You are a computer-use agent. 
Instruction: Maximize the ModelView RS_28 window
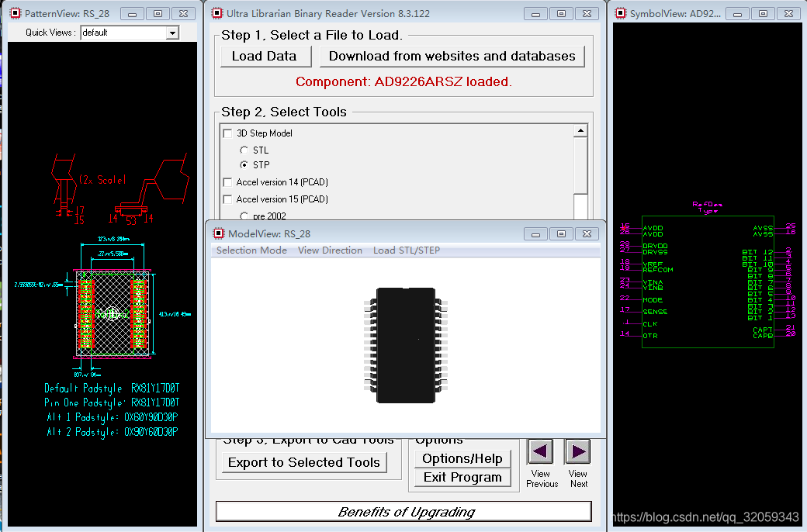click(x=561, y=234)
